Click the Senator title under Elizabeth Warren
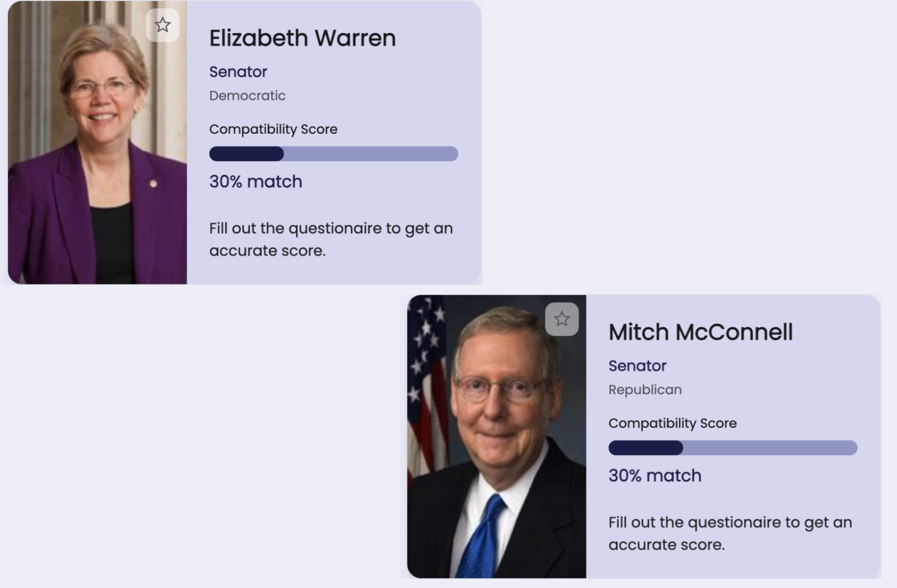The image size is (897, 588). [x=238, y=72]
